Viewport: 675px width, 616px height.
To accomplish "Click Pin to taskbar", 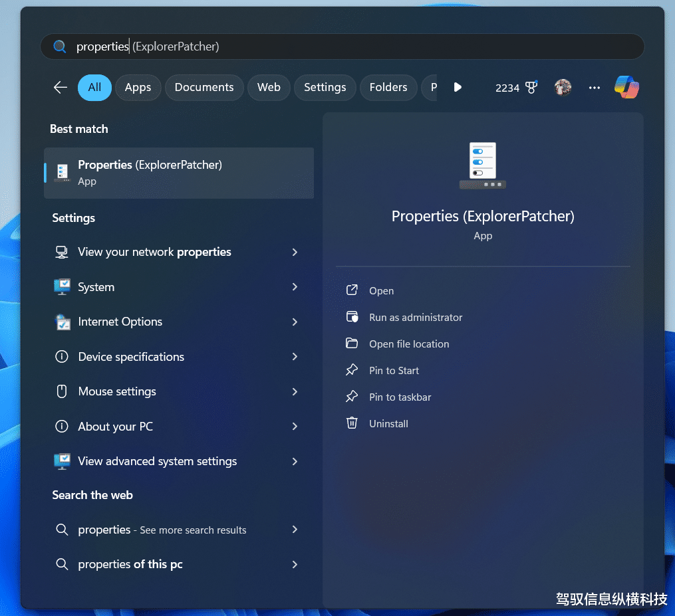I will (400, 397).
